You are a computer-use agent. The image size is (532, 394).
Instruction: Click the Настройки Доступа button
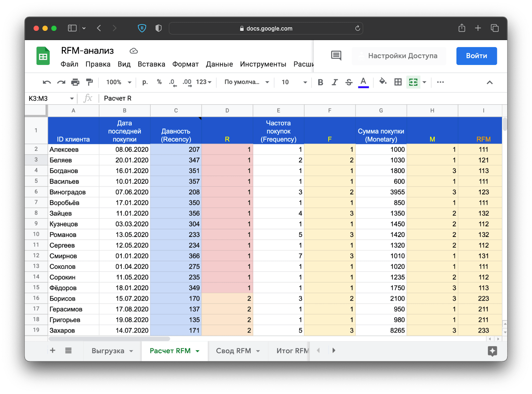tap(399, 56)
